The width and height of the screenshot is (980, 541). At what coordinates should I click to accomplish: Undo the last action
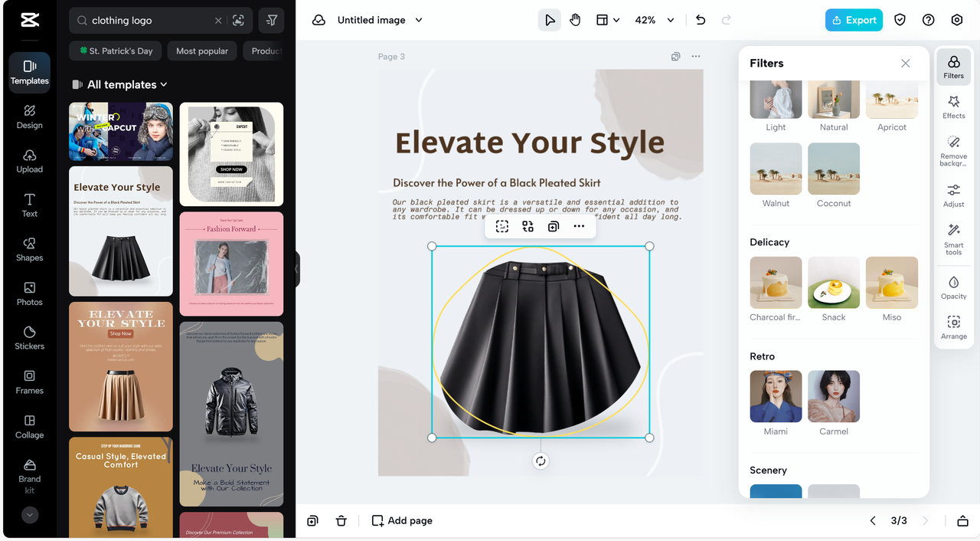pyautogui.click(x=701, y=20)
